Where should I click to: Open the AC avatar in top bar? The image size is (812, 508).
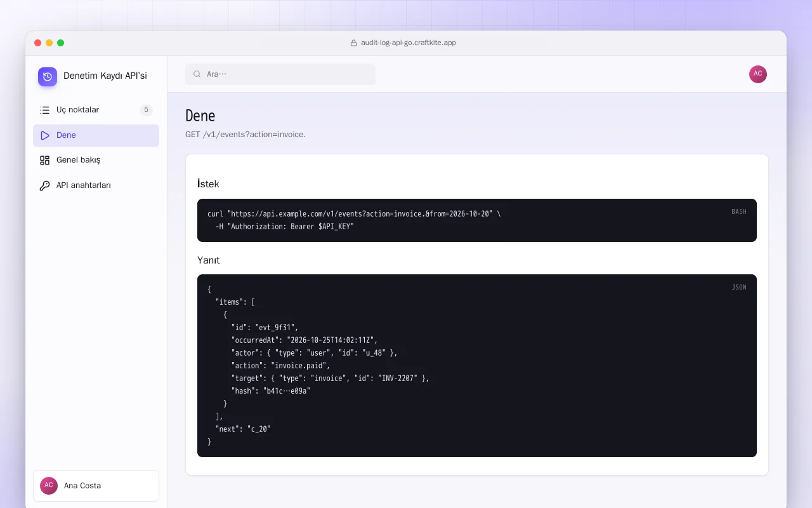coord(758,74)
